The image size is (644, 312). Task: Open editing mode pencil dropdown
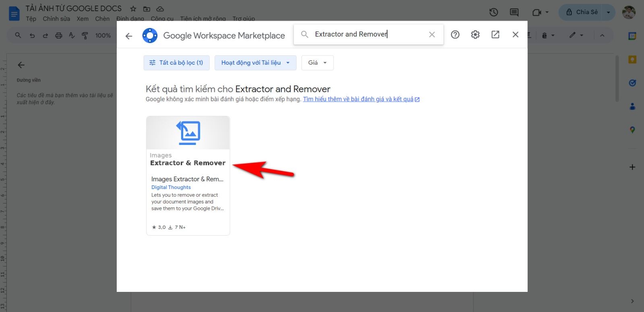click(x=576, y=35)
